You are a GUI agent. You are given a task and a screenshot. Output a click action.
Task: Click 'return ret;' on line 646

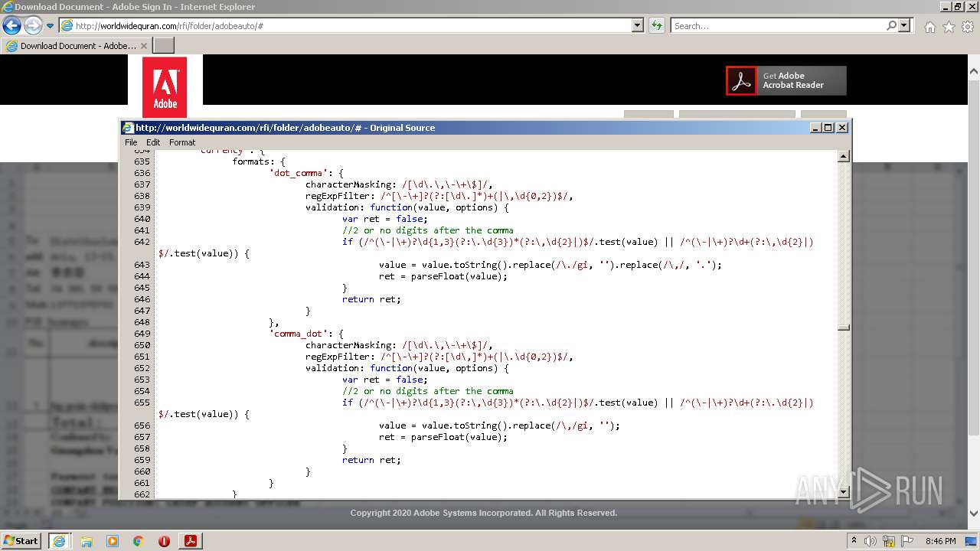point(371,299)
